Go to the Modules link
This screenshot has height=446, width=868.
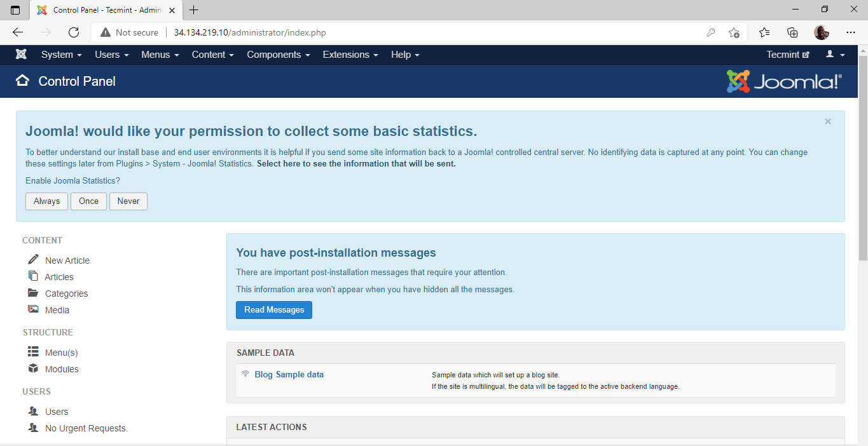coord(62,369)
